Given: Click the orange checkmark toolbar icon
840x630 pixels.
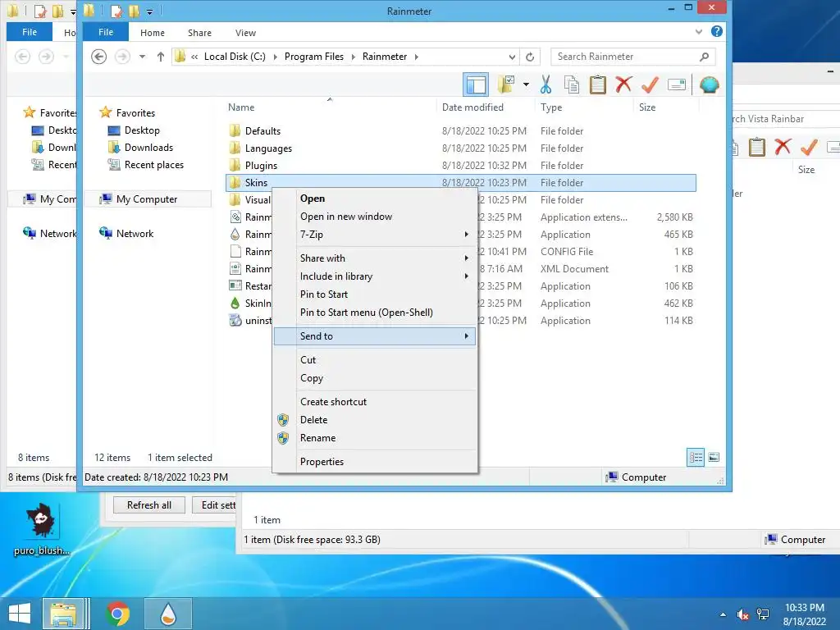Looking at the screenshot, I should [650, 84].
